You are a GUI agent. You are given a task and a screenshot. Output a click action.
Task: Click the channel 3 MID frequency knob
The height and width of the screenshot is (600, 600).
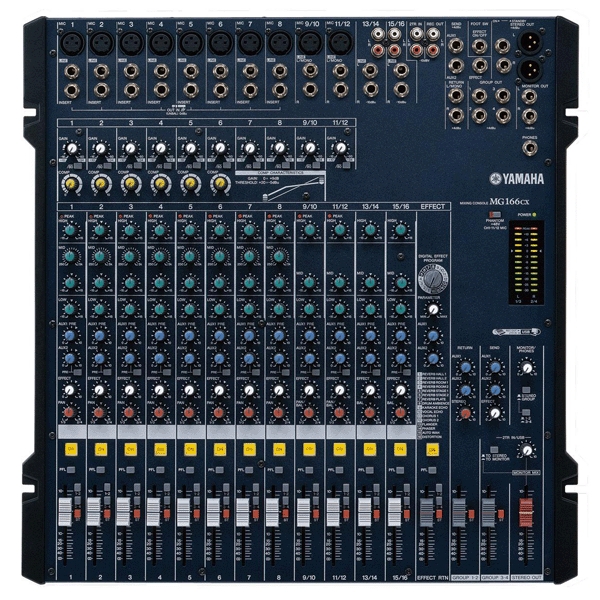pos(130,256)
